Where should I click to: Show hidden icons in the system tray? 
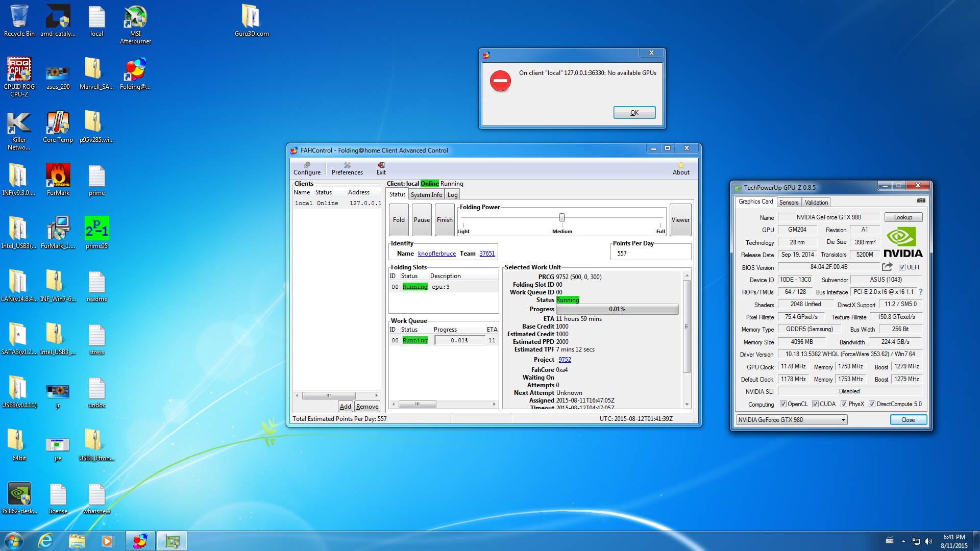click(903, 541)
